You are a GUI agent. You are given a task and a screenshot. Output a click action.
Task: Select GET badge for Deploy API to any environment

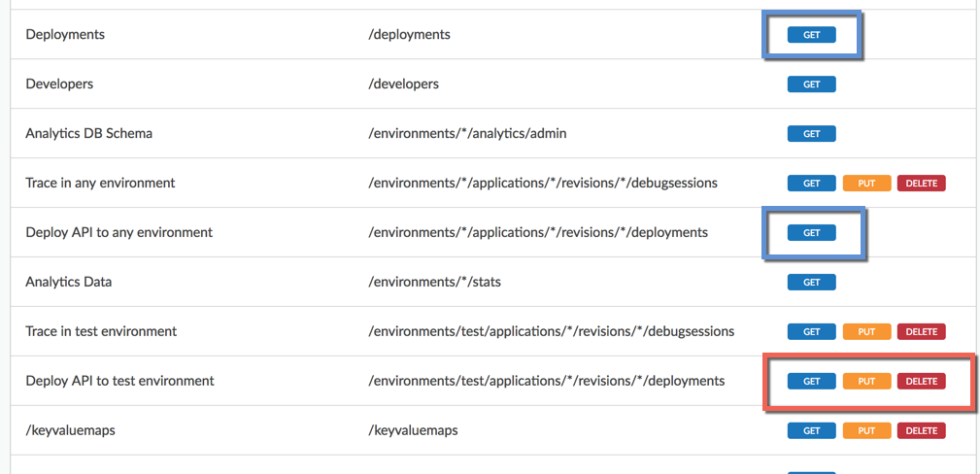(x=811, y=233)
